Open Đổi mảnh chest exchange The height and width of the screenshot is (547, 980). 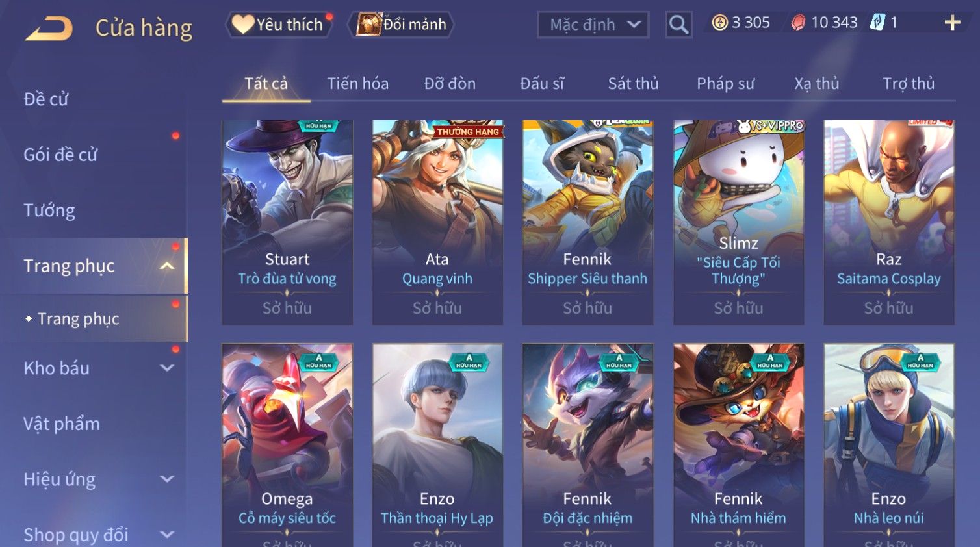pyautogui.click(x=401, y=25)
